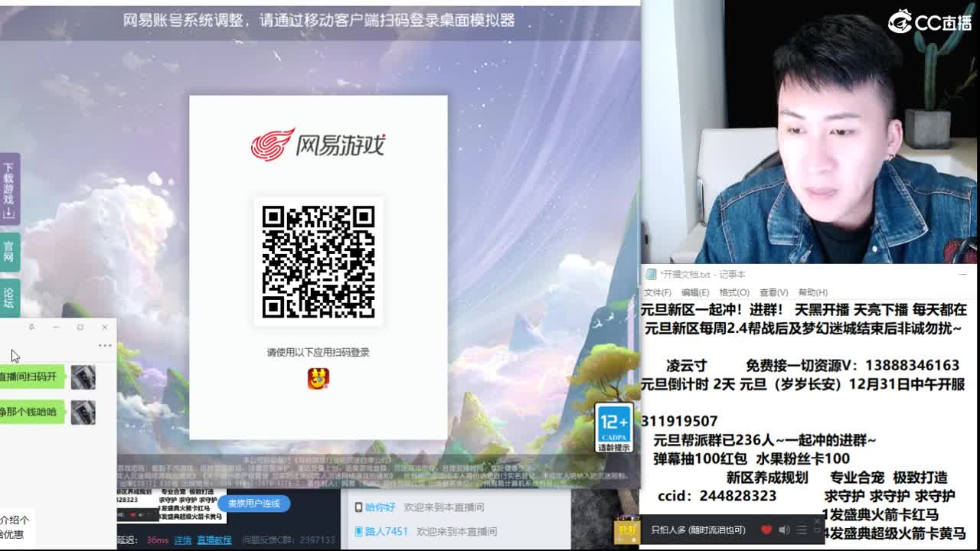Click username 哈你好 in chat list
The height and width of the screenshot is (551, 980).
380,507
